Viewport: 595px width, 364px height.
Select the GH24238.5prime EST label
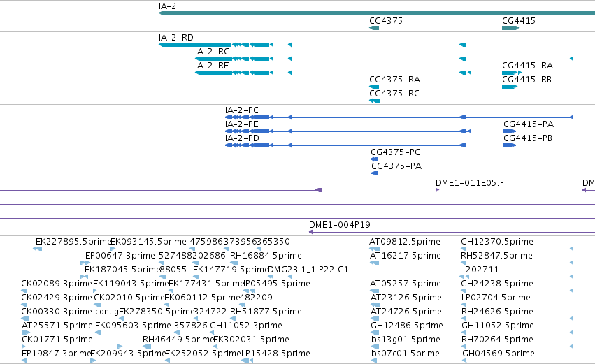(497, 284)
